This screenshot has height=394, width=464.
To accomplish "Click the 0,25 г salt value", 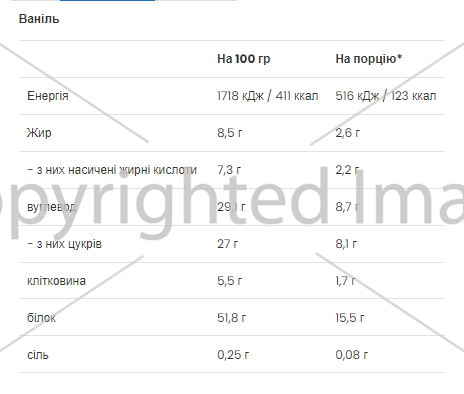I will click(x=233, y=355).
